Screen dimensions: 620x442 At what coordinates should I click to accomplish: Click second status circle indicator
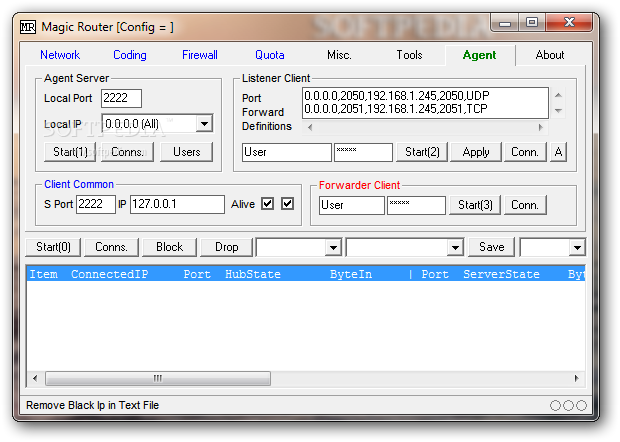(568, 405)
